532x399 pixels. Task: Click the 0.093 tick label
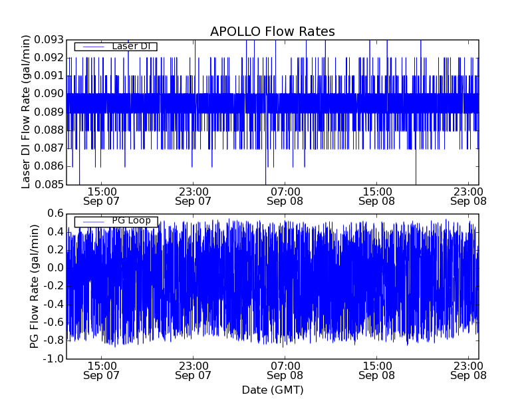click(49, 40)
